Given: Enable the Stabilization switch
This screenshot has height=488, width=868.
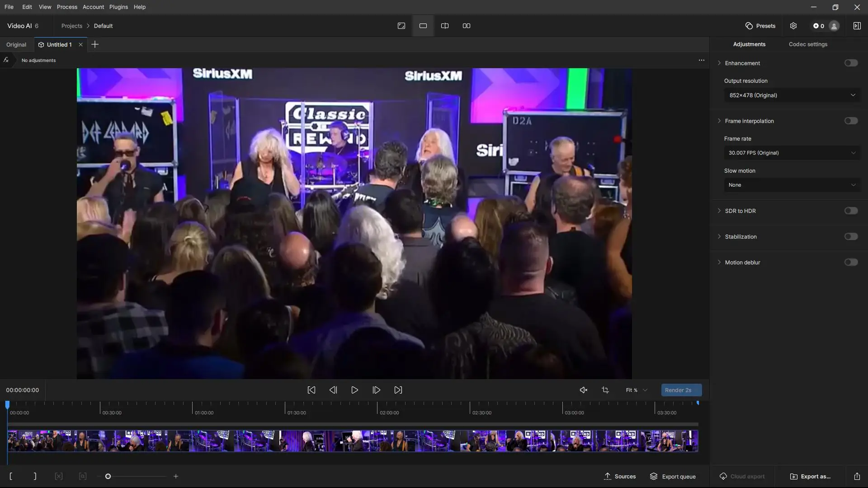Looking at the screenshot, I should (x=851, y=237).
